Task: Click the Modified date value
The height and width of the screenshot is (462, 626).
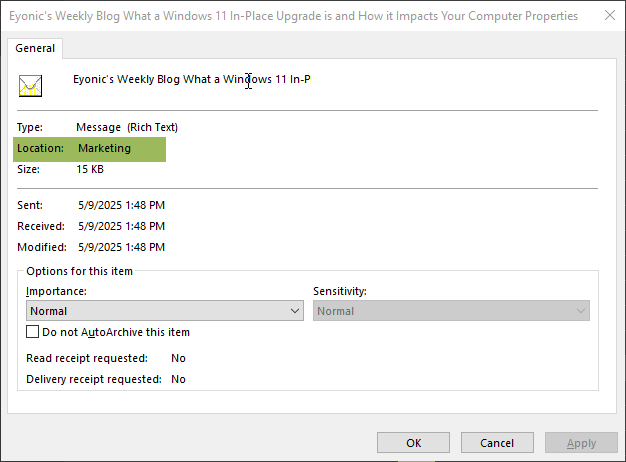Action: (121, 247)
